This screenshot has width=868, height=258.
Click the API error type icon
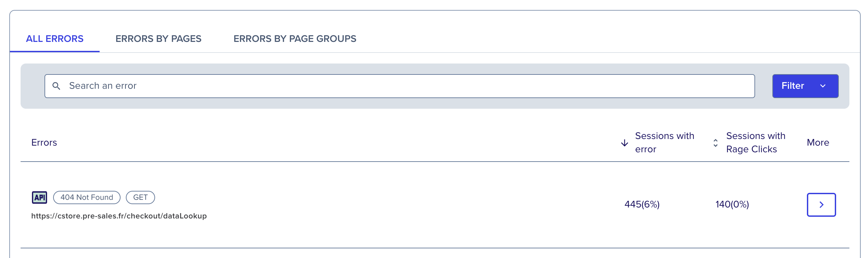click(x=40, y=197)
